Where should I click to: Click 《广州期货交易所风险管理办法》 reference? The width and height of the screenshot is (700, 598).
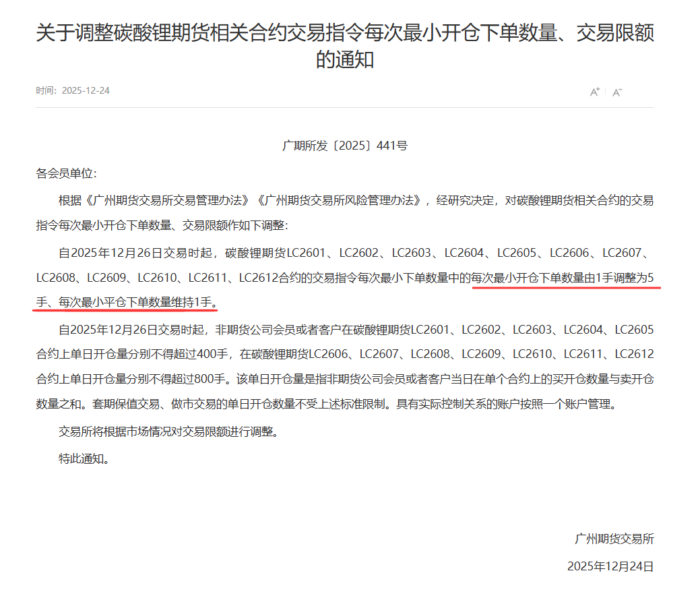pos(339,200)
